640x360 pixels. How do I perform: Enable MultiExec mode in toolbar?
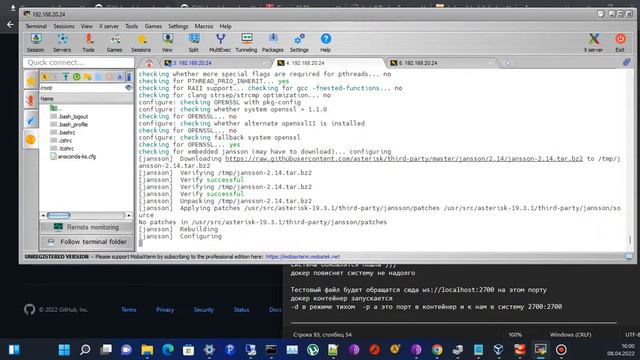tap(220, 43)
